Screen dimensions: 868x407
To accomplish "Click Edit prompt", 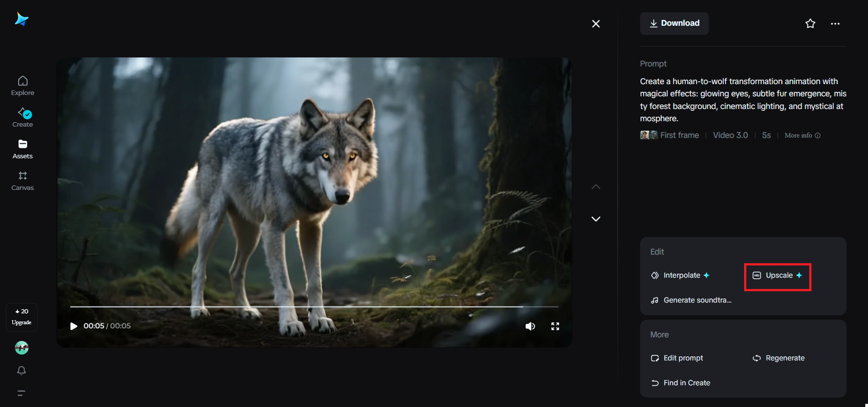I will (677, 358).
